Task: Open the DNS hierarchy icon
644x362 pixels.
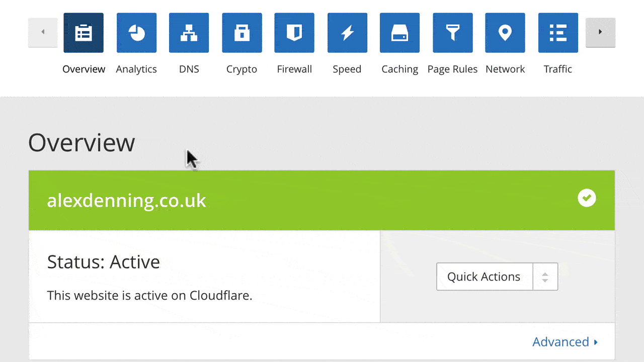Action: (189, 33)
